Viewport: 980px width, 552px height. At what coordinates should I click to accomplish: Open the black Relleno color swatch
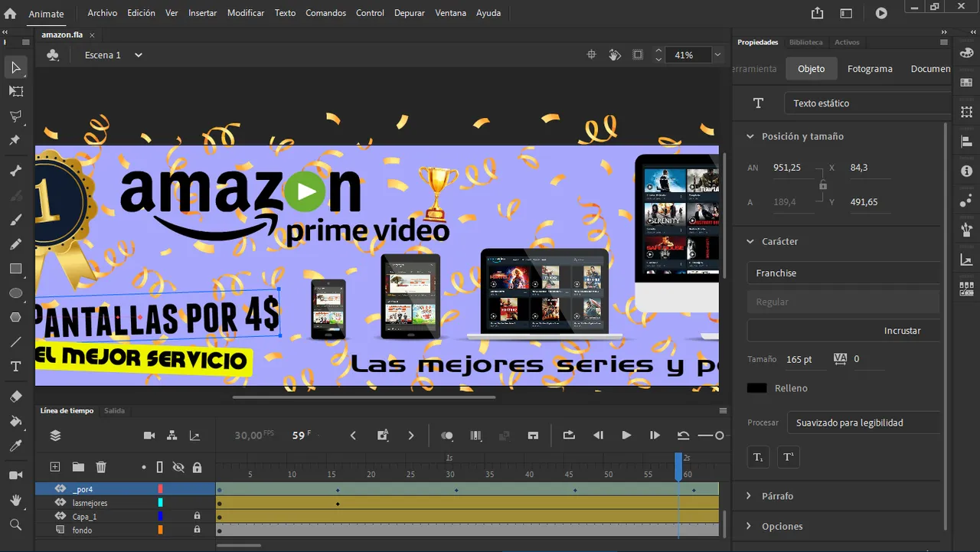(757, 388)
